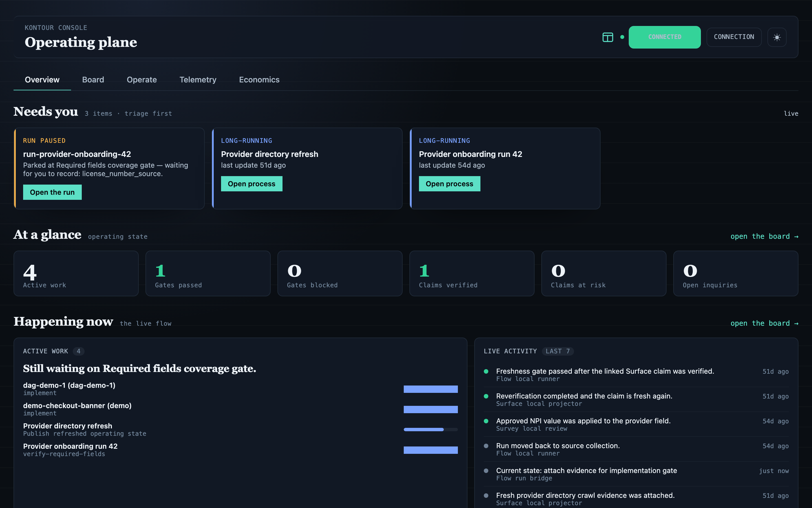Click Open the run button
Screen dimensions: 812x508
(x=52, y=192)
